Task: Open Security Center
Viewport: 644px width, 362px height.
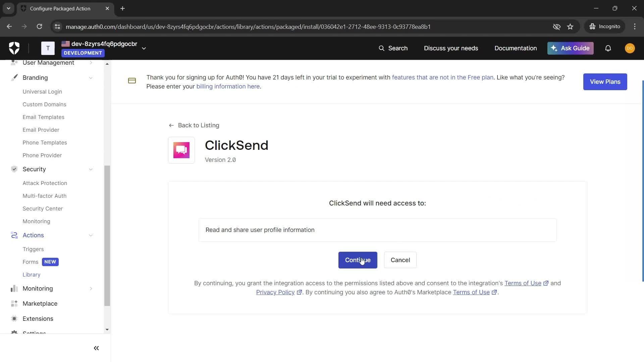Action: point(43,208)
